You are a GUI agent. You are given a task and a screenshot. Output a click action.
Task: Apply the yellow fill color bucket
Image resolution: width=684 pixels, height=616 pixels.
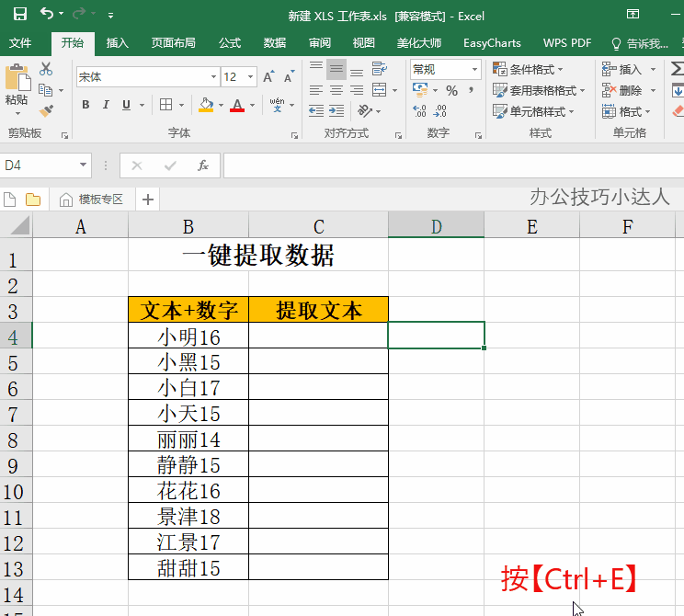pos(206,105)
